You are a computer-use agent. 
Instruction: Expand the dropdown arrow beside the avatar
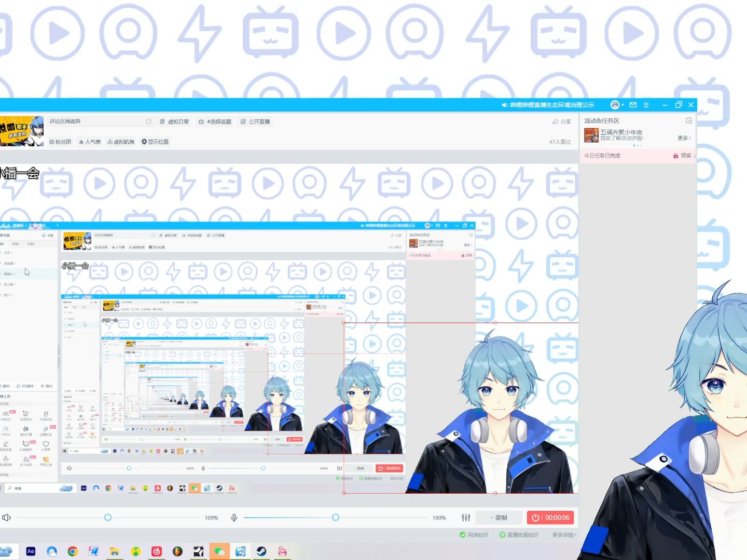pos(623,105)
